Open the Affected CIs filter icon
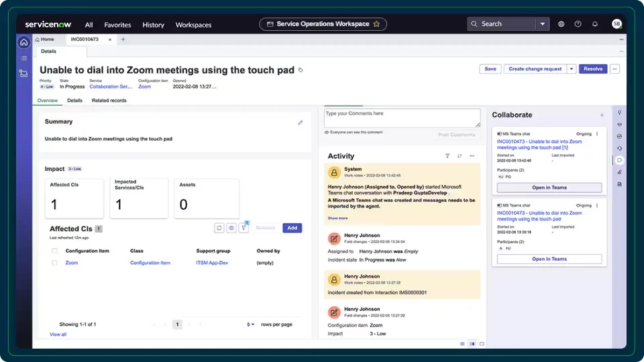644x362 pixels. [x=244, y=228]
